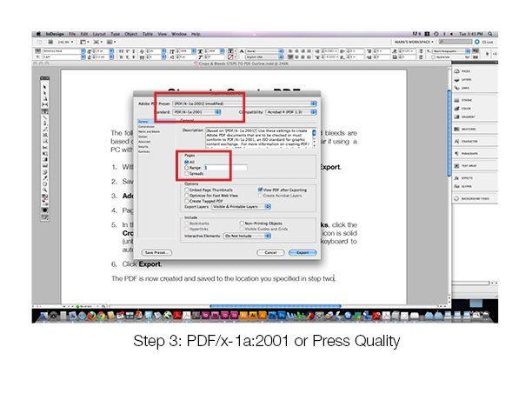Open the Pages panel
Image resolution: width=532 pixels, height=407 pixels.
point(463,71)
